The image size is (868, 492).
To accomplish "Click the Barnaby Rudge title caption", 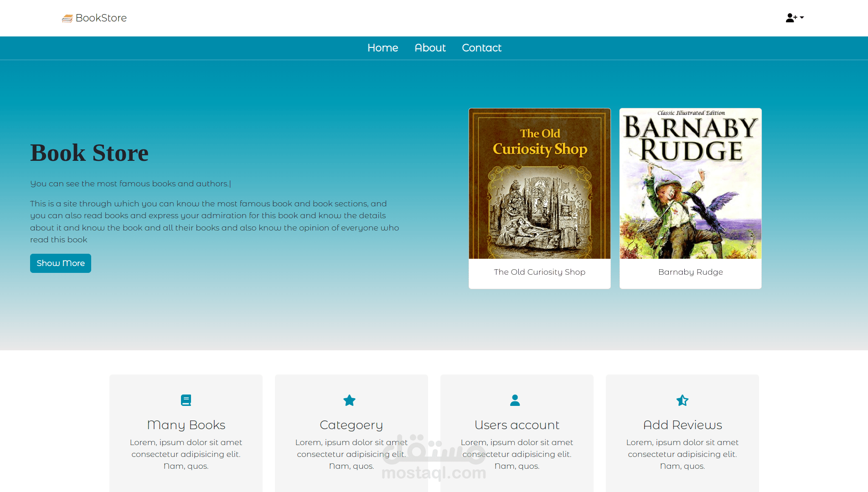I will pyautogui.click(x=691, y=272).
